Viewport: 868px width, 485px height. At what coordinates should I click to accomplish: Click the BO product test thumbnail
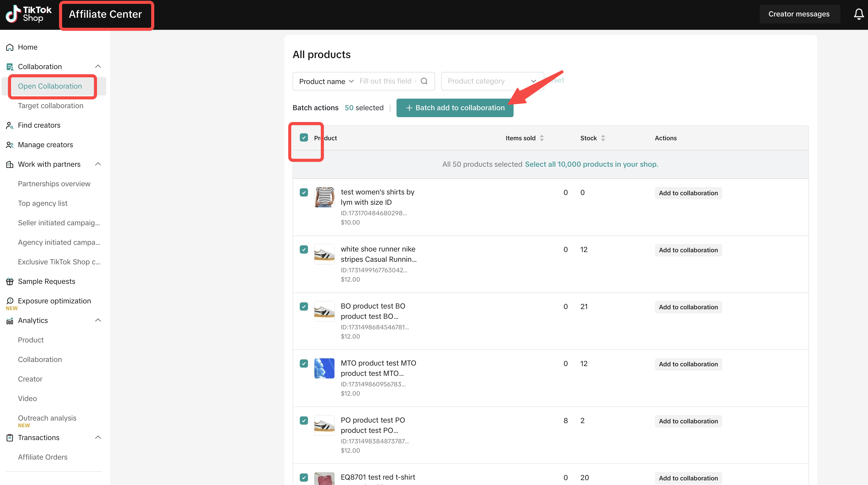pyautogui.click(x=324, y=311)
